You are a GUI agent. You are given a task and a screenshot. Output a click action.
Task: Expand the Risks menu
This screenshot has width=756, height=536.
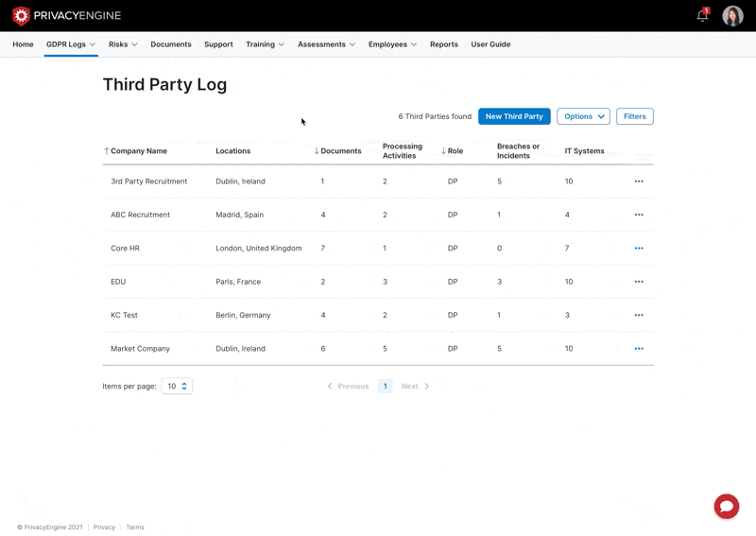123,44
